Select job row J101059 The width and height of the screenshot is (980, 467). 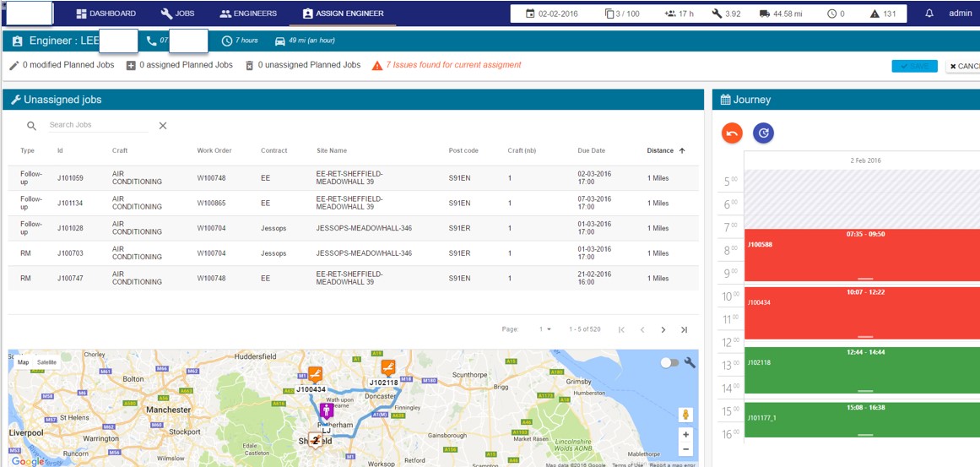[x=353, y=178]
